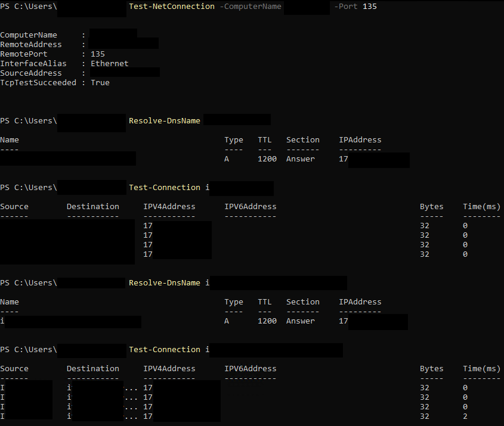Viewport: 504px width, 426px height.
Task: Click the Test-NetConnection command text
Action: click(172, 7)
